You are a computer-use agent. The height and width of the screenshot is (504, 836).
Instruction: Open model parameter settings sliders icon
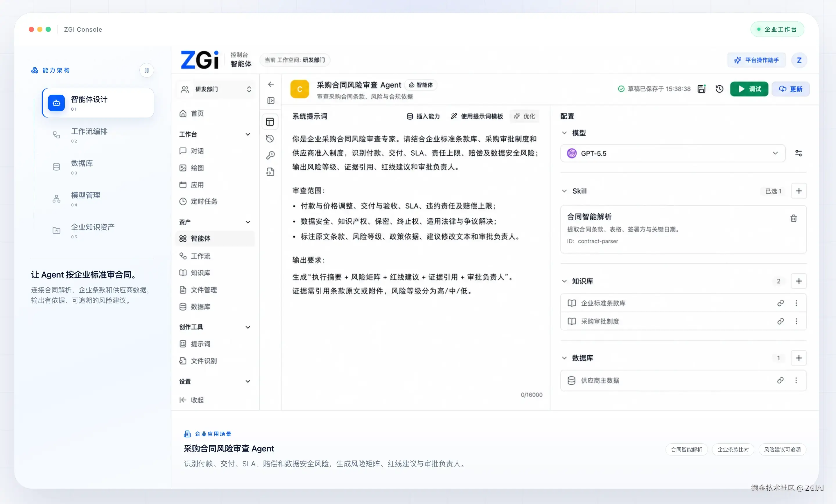[799, 153]
